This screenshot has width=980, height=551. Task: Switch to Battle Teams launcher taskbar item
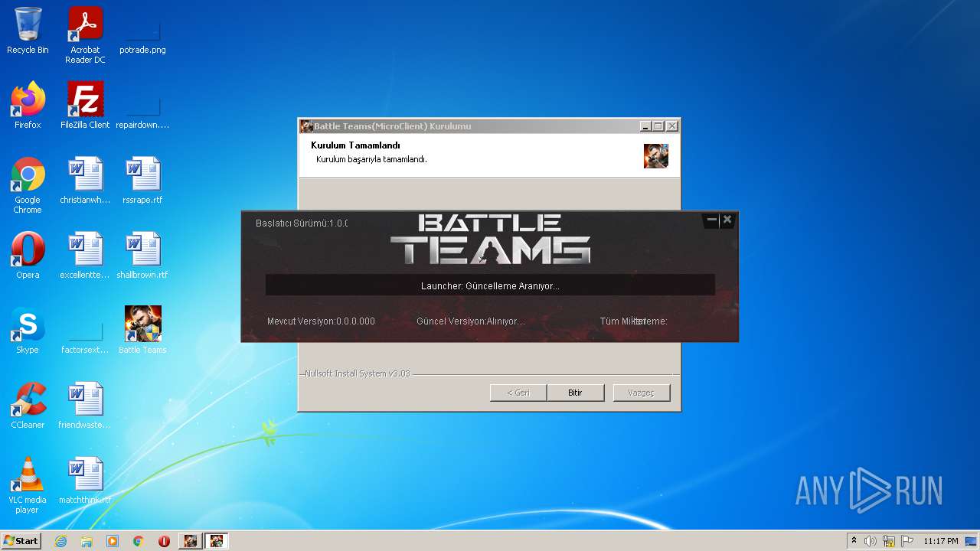(x=217, y=541)
